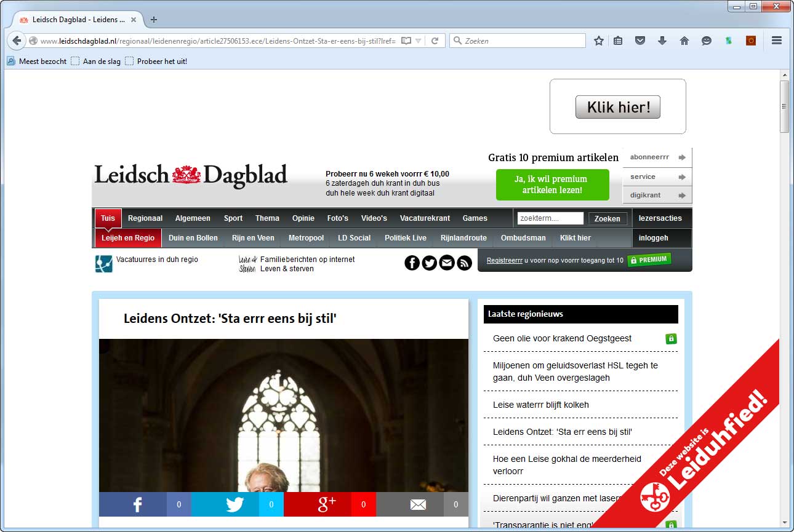Image resolution: width=794 pixels, height=532 pixels.
Task: Open the Facebook round icon
Action: click(412, 263)
